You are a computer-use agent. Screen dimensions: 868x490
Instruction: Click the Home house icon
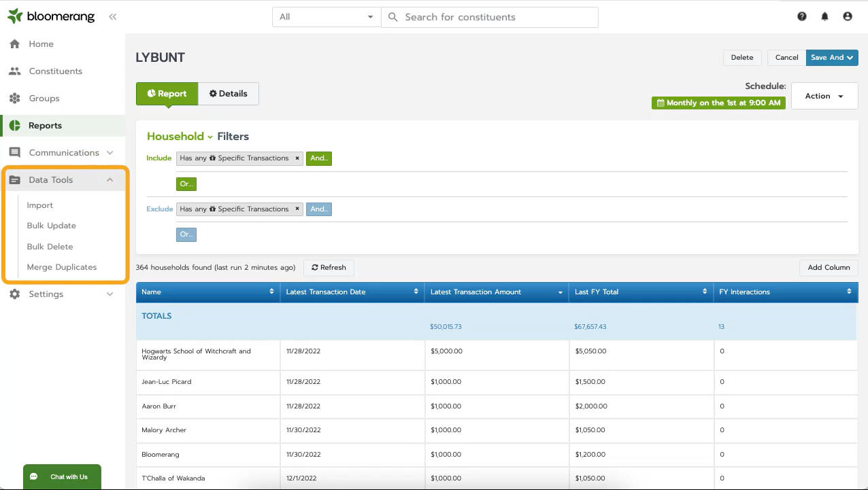tap(14, 44)
